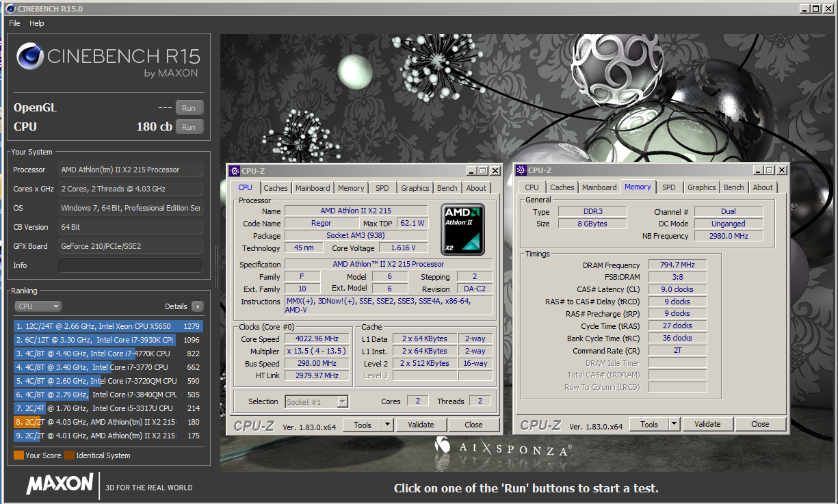Click Close button in left CPU-Z

[473, 425]
